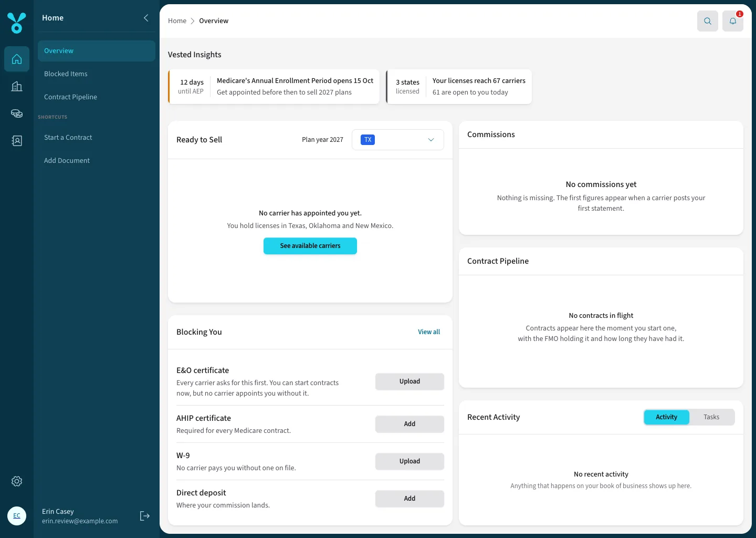Click the Overview breadcrumb text

point(214,21)
